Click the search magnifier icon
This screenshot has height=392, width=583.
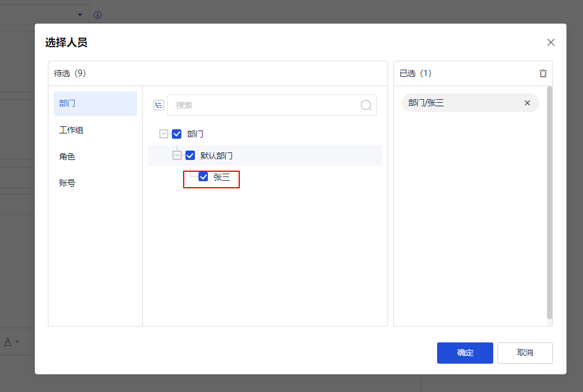coord(366,105)
